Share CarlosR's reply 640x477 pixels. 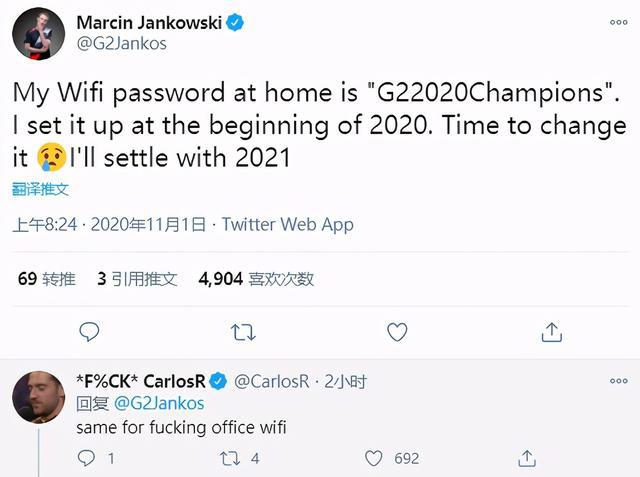tap(527, 458)
